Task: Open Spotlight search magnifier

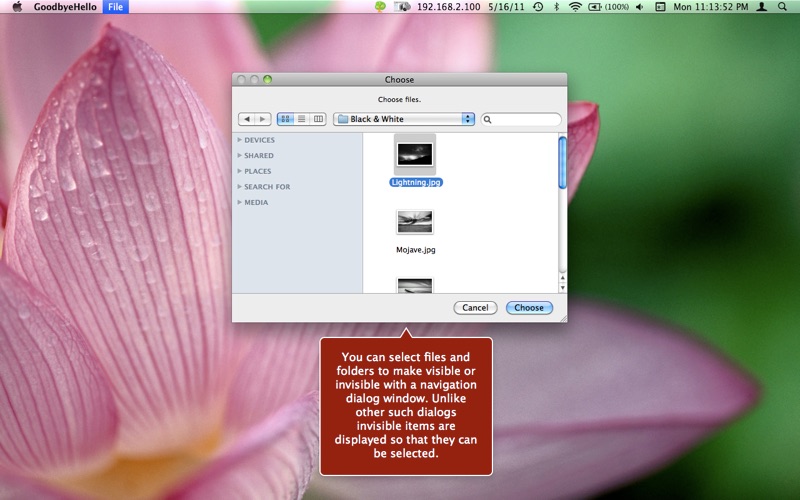Action: point(782,7)
